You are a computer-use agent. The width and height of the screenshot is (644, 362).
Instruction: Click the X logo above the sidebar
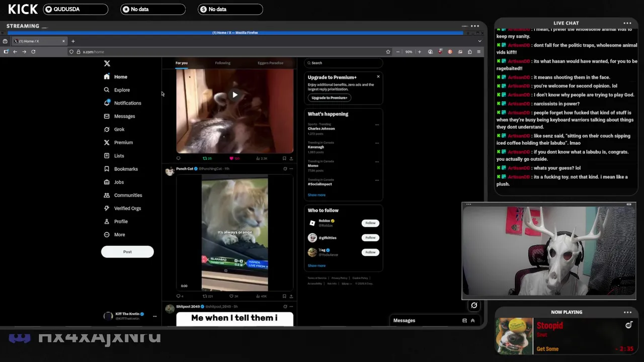coord(107,63)
